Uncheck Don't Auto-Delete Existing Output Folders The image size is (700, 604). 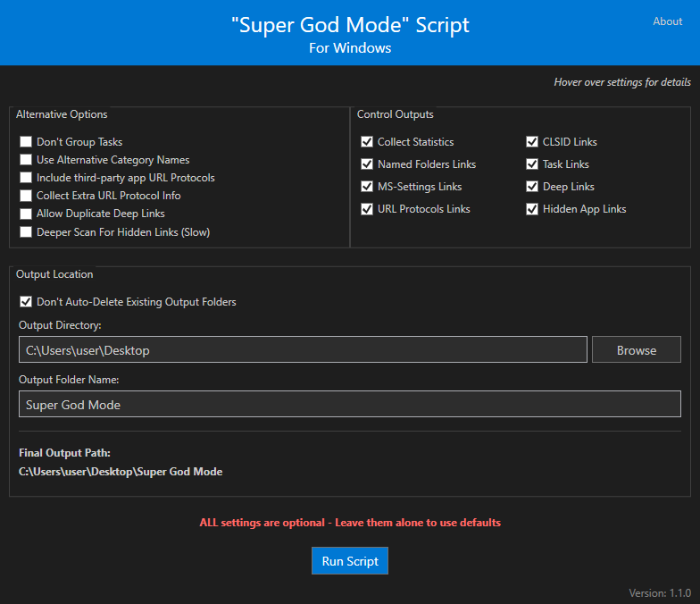[x=26, y=302]
